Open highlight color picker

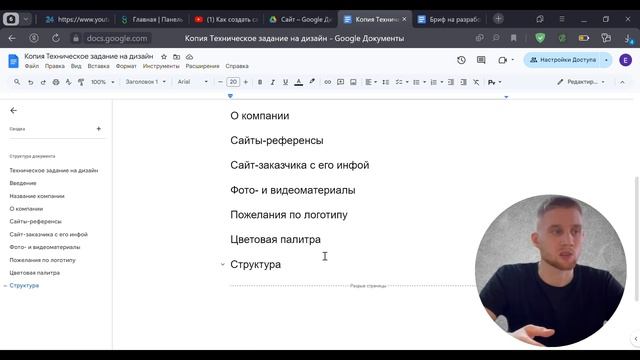pyautogui.click(x=312, y=82)
